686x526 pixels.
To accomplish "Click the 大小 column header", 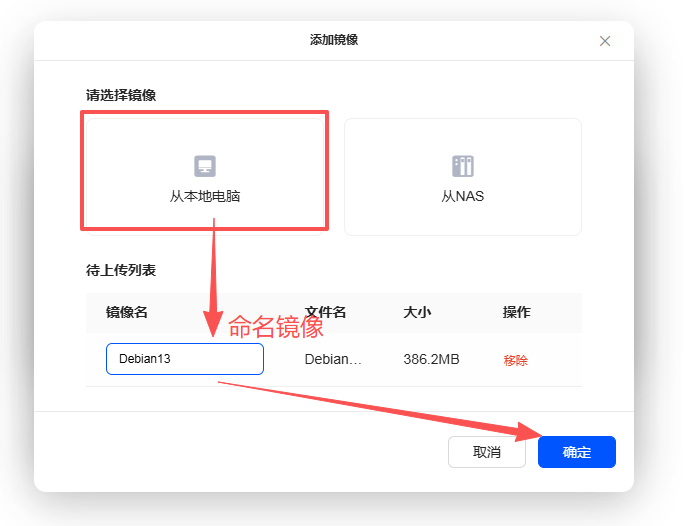I will pos(417,312).
